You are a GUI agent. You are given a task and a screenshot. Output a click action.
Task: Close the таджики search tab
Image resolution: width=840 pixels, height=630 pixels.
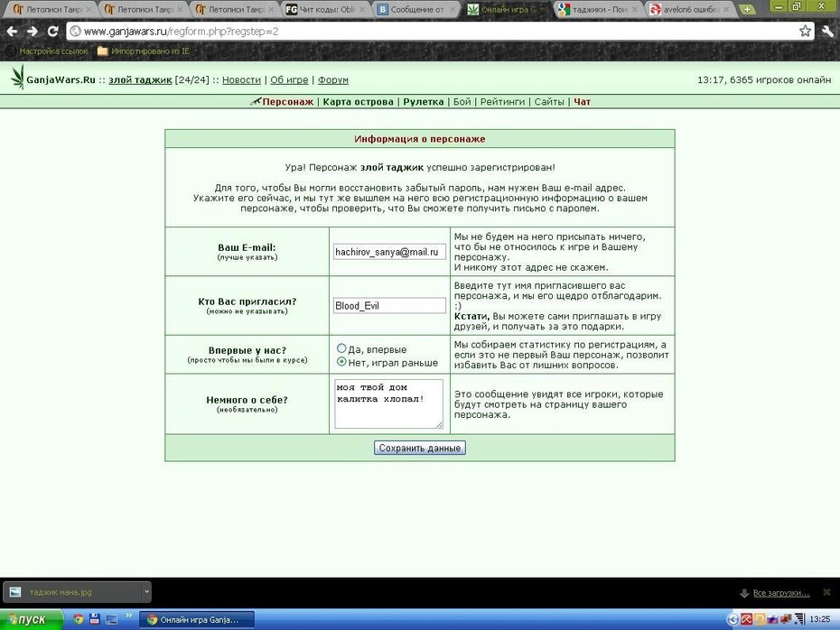[x=635, y=9]
